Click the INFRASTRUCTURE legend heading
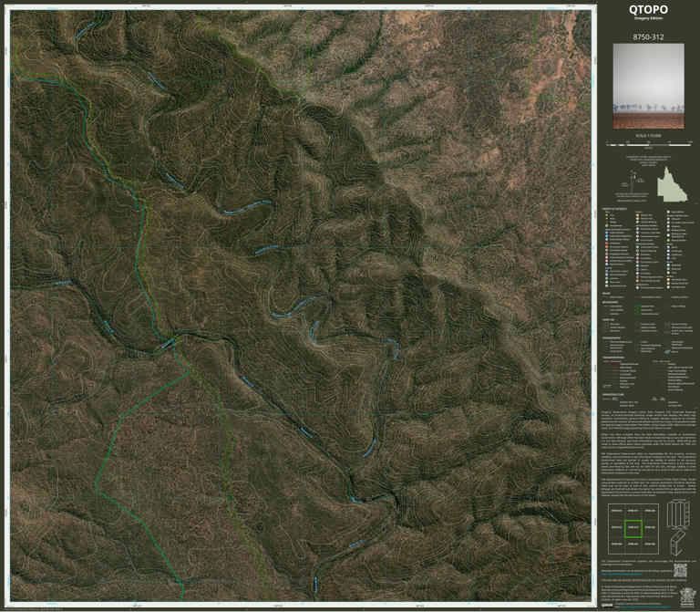 coord(613,395)
